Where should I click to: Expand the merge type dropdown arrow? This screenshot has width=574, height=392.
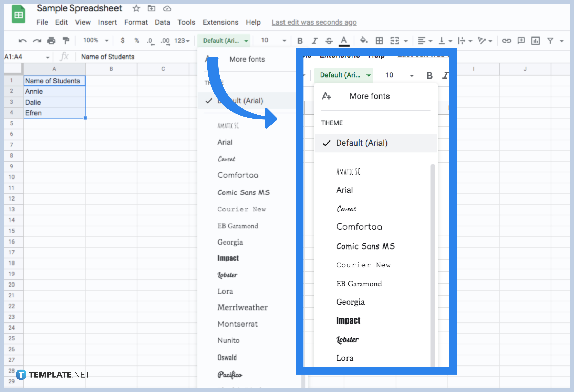tap(406, 41)
